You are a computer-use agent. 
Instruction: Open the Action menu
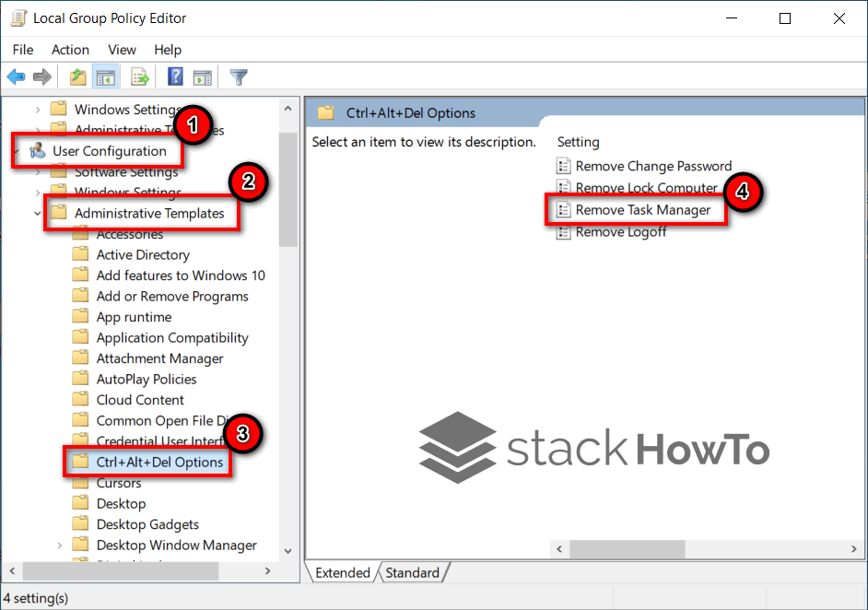pyautogui.click(x=70, y=50)
